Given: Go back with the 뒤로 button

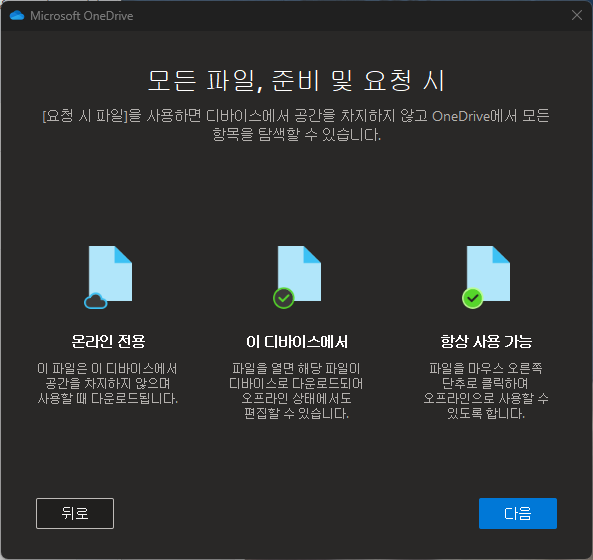Looking at the screenshot, I should click(75, 513).
